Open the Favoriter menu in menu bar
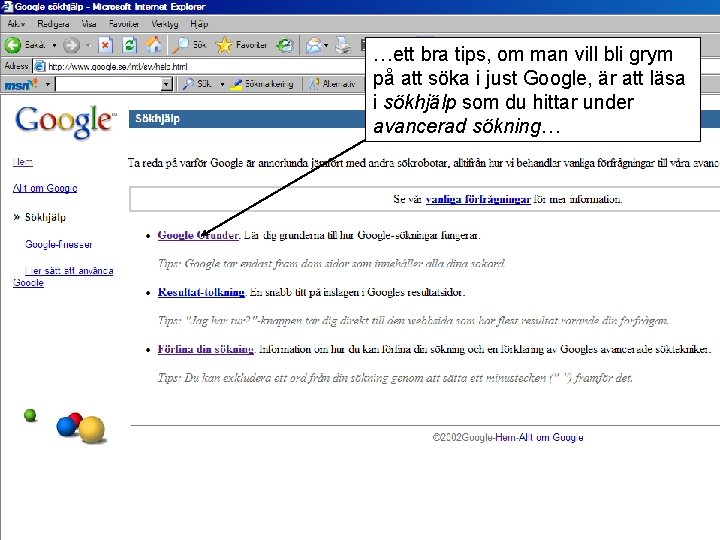The height and width of the screenshot is (540, 720). (124, 24)
